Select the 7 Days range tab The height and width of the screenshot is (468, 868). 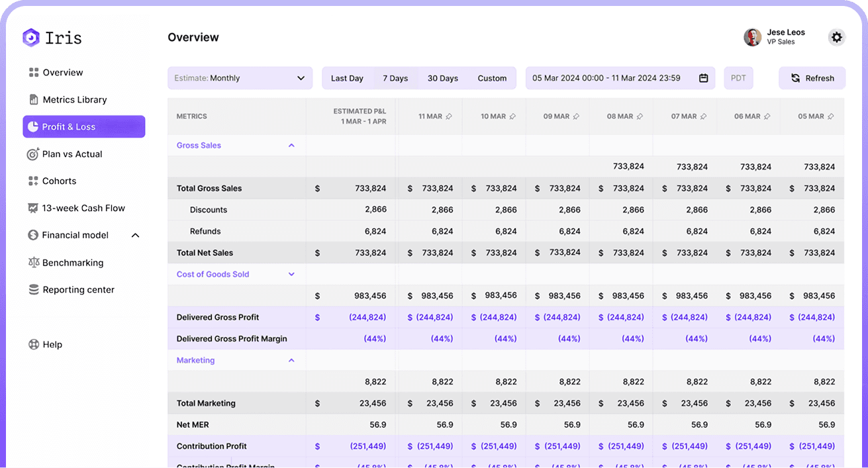pyautogui.click(x=395, y=78)
